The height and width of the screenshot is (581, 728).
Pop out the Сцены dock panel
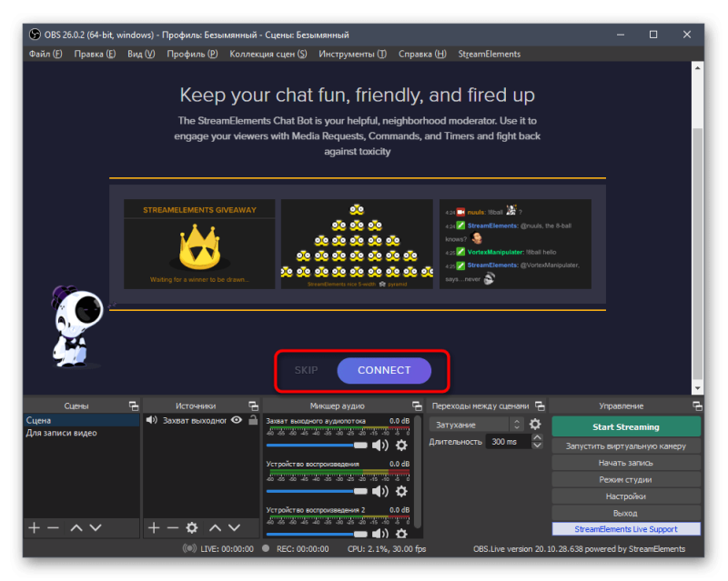tap(134, 406)
